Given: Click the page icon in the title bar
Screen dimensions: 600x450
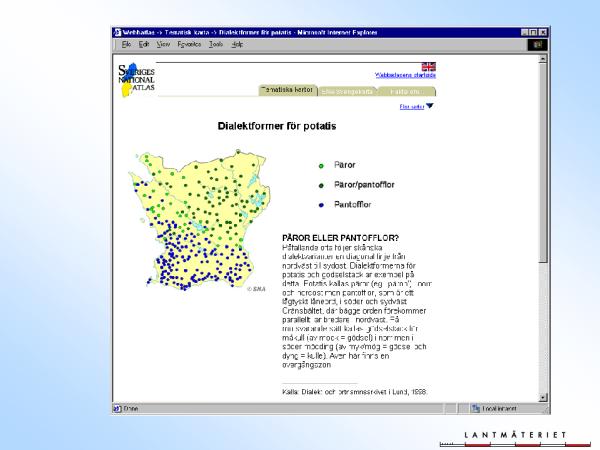Looking at the screenshot, I should (x=118, y=33).
